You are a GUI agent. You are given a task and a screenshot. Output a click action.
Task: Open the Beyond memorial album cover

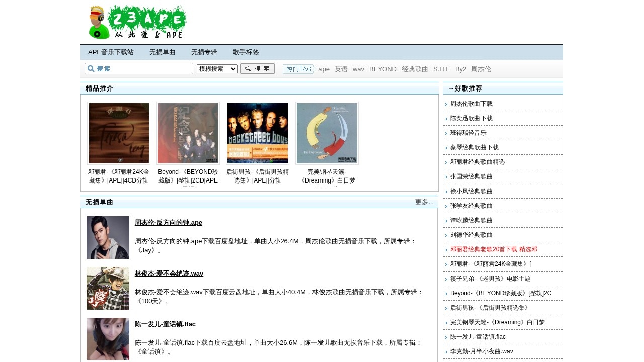click(188, 133)
